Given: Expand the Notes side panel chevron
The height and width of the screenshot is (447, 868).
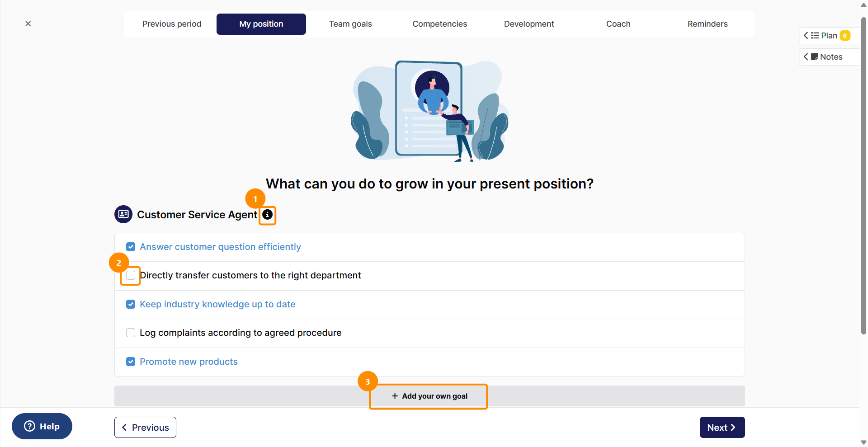Looking at the screenshot, I should coord(806,57).
